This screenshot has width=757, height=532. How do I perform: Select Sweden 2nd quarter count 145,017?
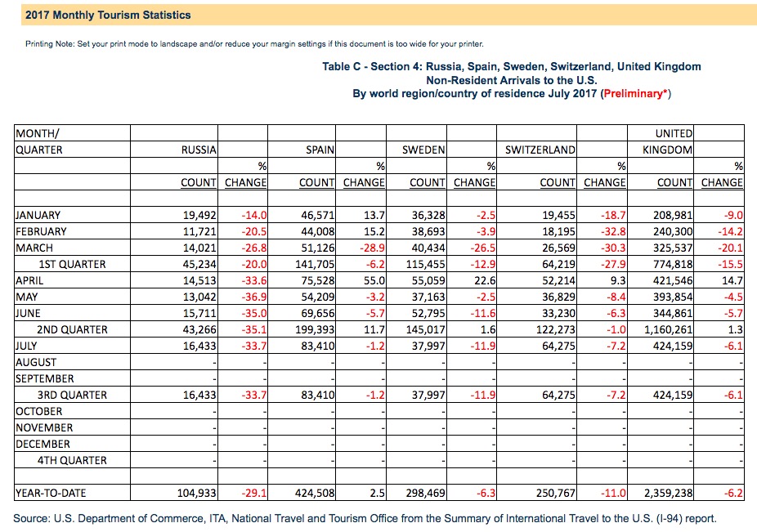(425, 329)
